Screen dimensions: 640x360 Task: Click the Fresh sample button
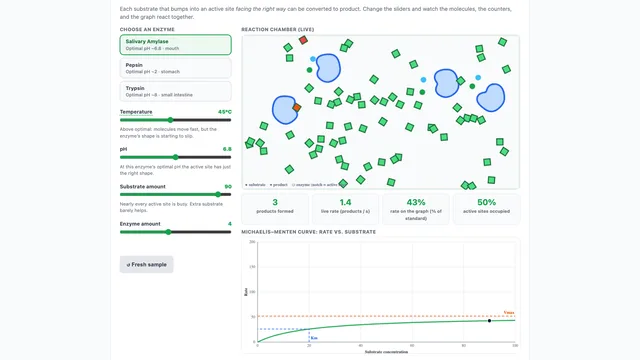pyautogui.click(x=147, y=264)
